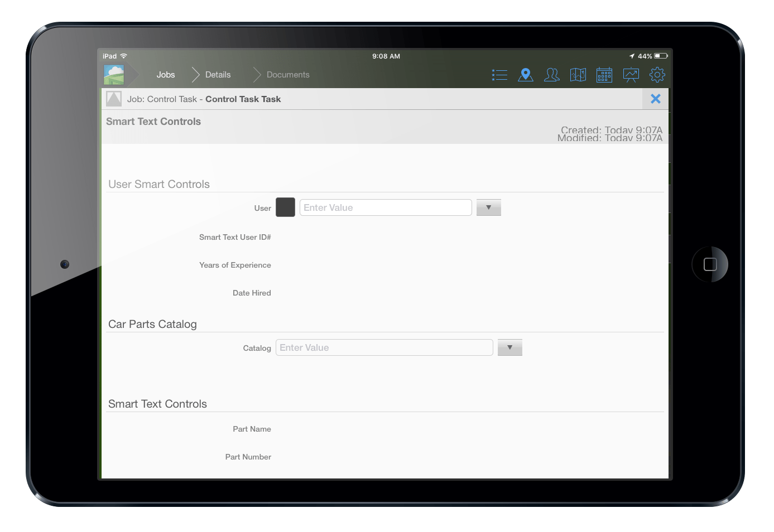Viewport: 774px width, 532px height.
Task: Open the analytics chart icon
Action: 630,74
